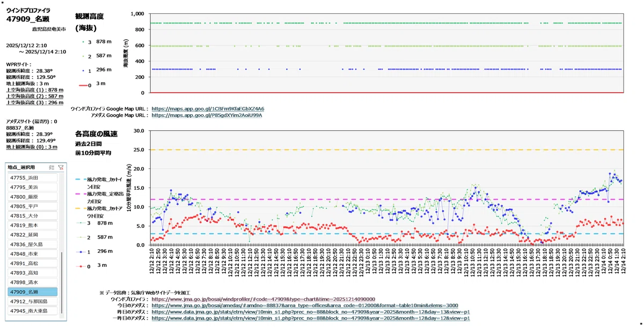The width and height of the screenshot is (644, 328).
Task: Open wind profiler Google Map URL
Action: tap(208, 109)
